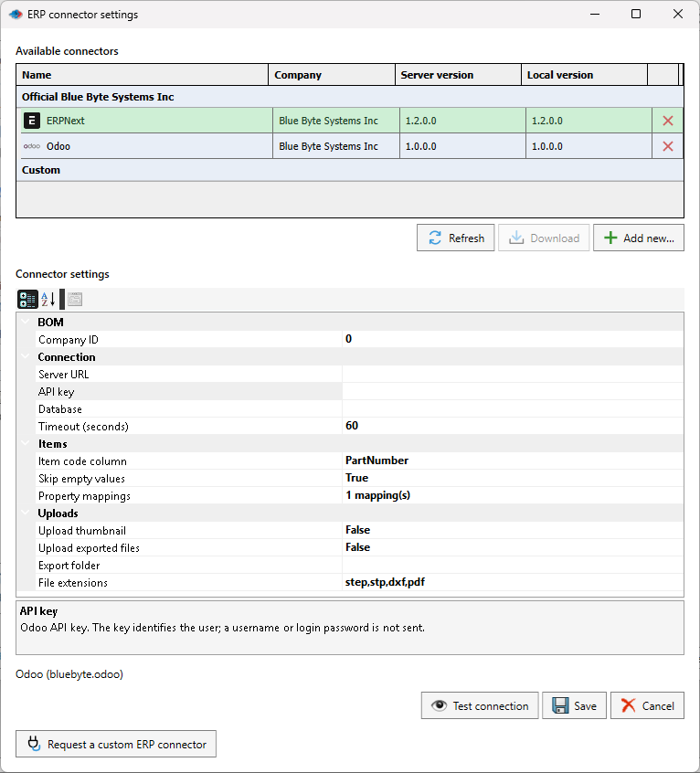Open the Property mappings 1 mapping(s) value
Image resolution: width=700 pixels, height=773 pixels.
[x=513, y=495]
